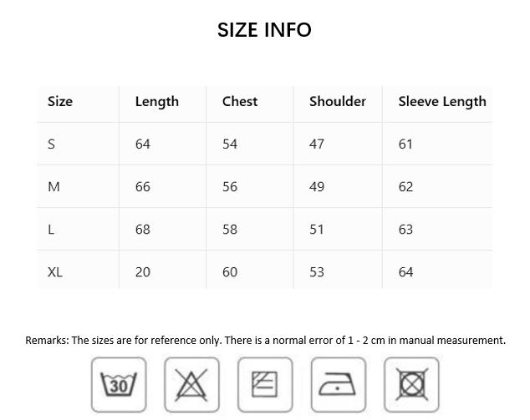The image size is (530, 420).
Task: Click the do not bleach icon
Action: coord(191,385)
